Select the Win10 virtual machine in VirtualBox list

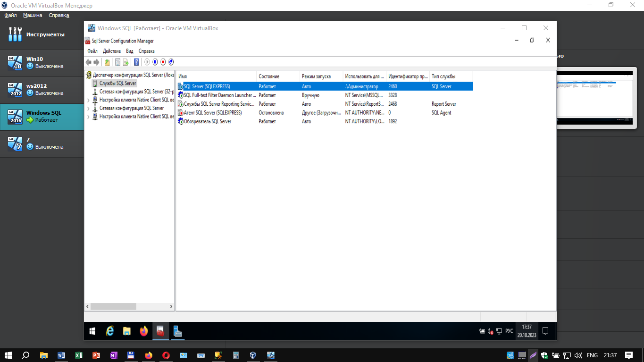tap(42, 63)
